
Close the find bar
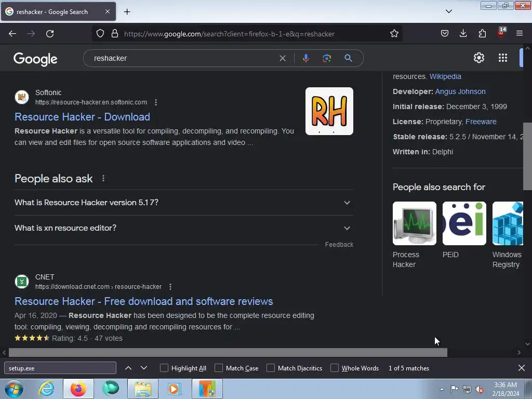(x=522, y=368)
